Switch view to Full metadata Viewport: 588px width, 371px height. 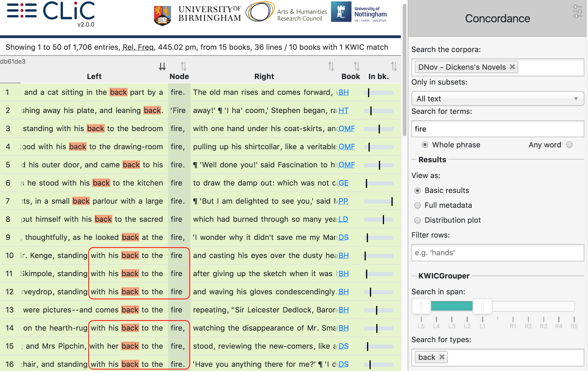point(418,205)
